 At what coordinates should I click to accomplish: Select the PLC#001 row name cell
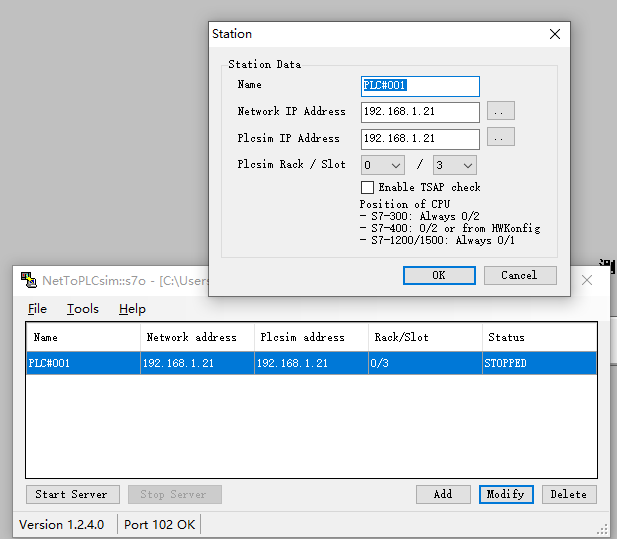tap(83, 363)
